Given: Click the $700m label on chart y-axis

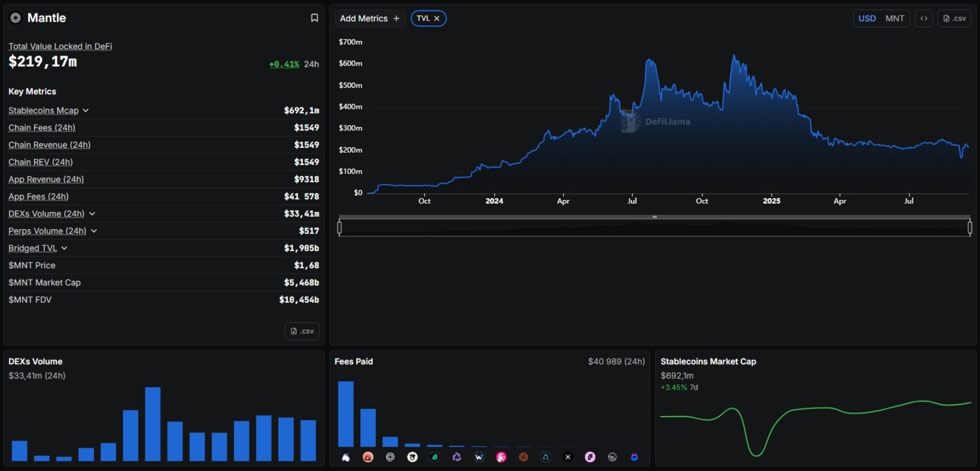Looking at the screenshot, I should 350,42.
